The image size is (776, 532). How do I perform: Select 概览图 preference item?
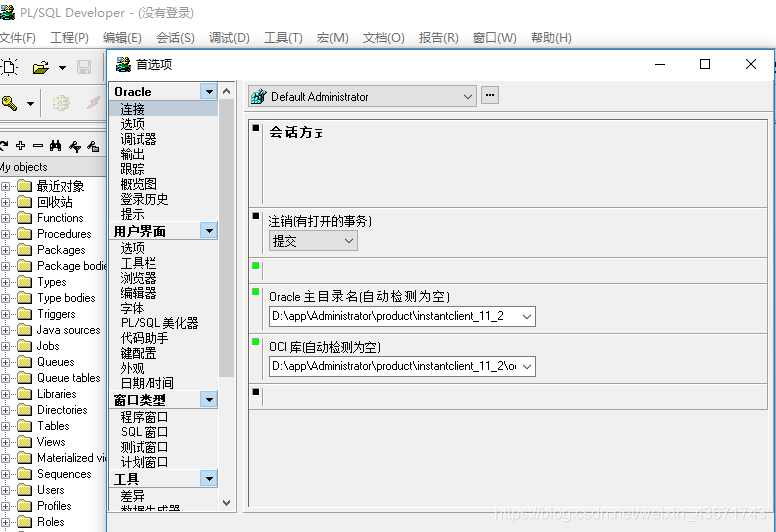coord(138,184)
